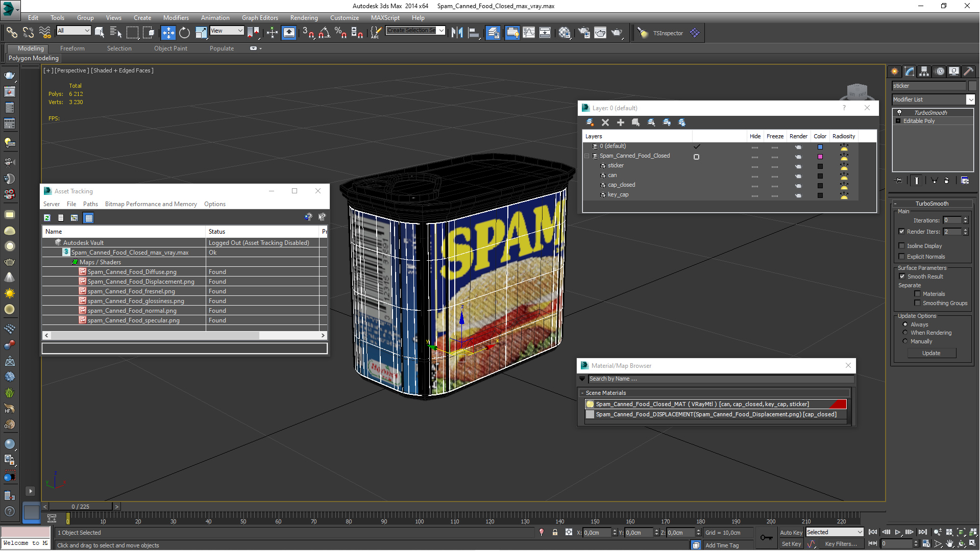Activate the Select and Rotate tool
This screenshot has width=980, height=551.
click(184, 33)
